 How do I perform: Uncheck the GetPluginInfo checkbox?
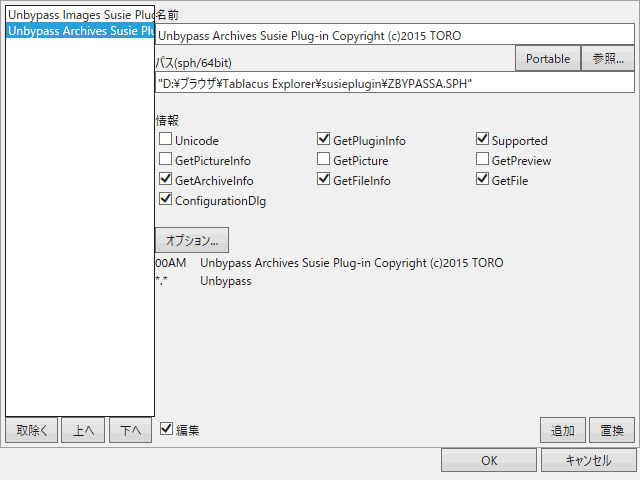coord(324,141)
